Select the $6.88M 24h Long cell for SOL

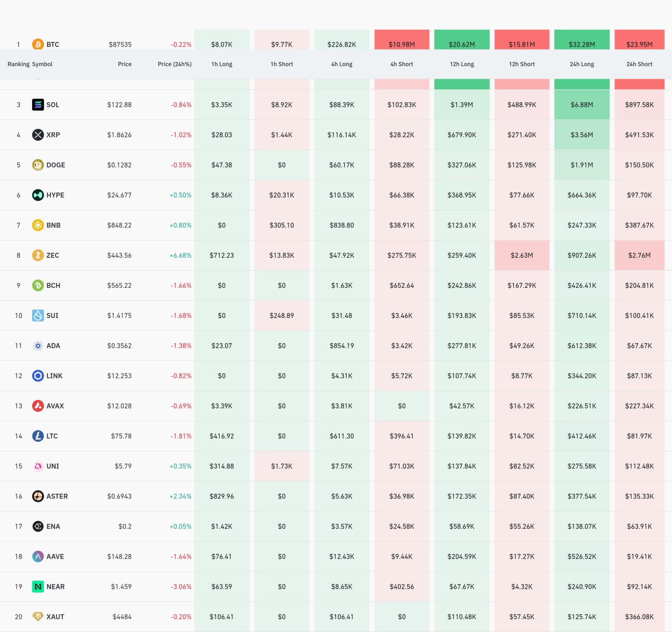(581, 105)
